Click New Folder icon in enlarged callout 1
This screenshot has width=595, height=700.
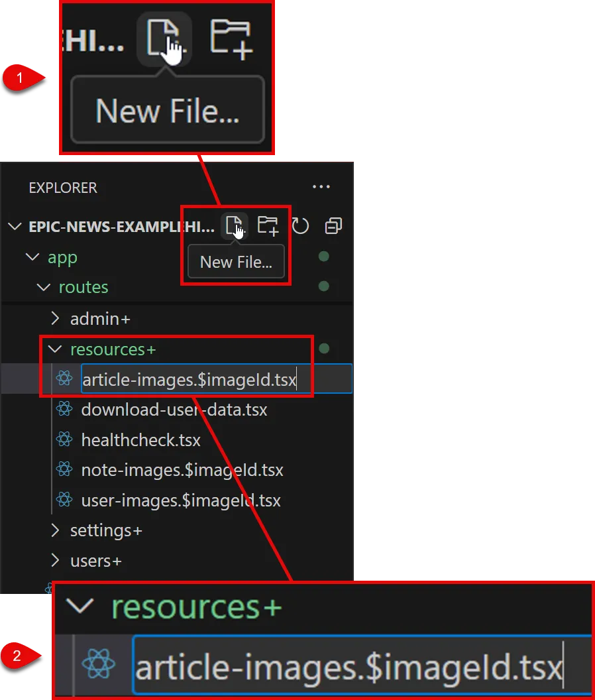tap(231, 39)
